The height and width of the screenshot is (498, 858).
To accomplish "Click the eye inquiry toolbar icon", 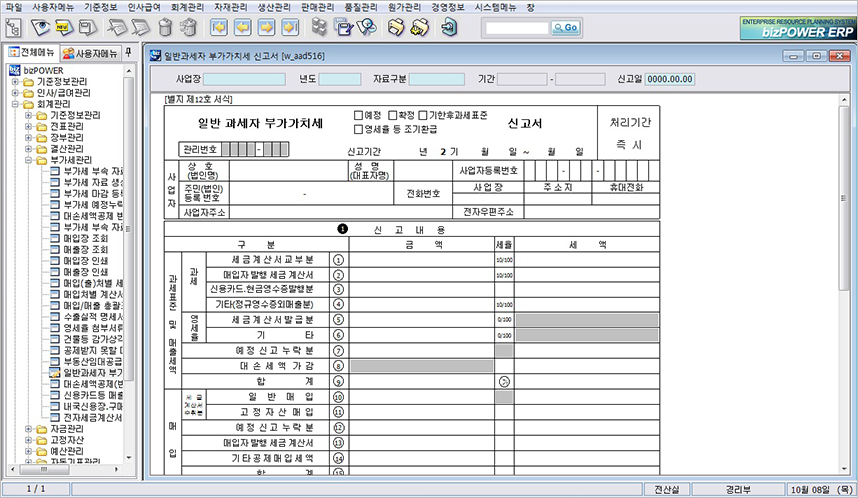I will pyautogui.click(x=40, y=27).
